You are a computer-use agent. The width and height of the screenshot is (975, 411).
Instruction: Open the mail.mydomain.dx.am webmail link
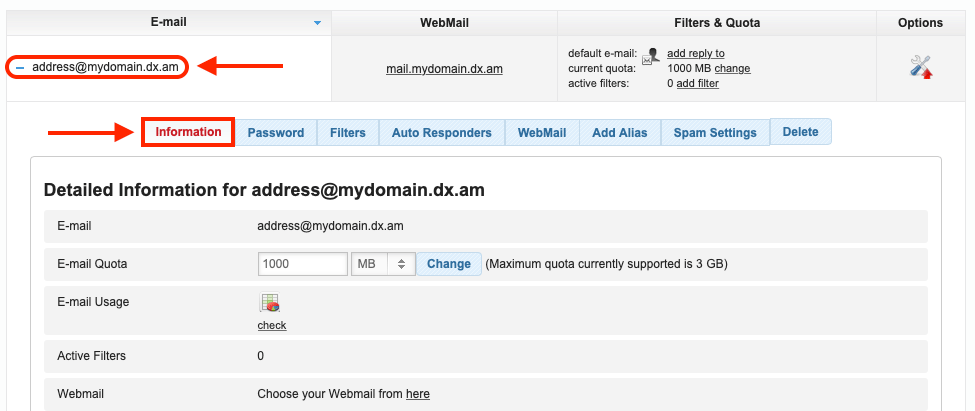coord(444,69)
